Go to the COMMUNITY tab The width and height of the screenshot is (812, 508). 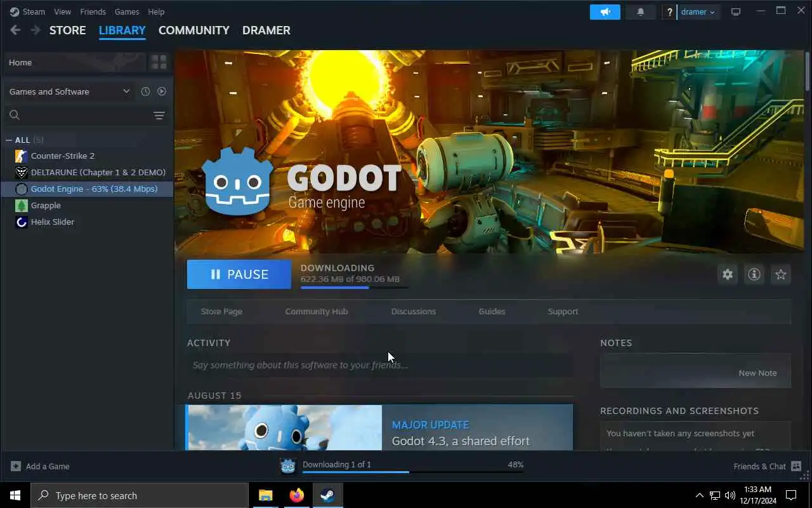click(193, 30)
